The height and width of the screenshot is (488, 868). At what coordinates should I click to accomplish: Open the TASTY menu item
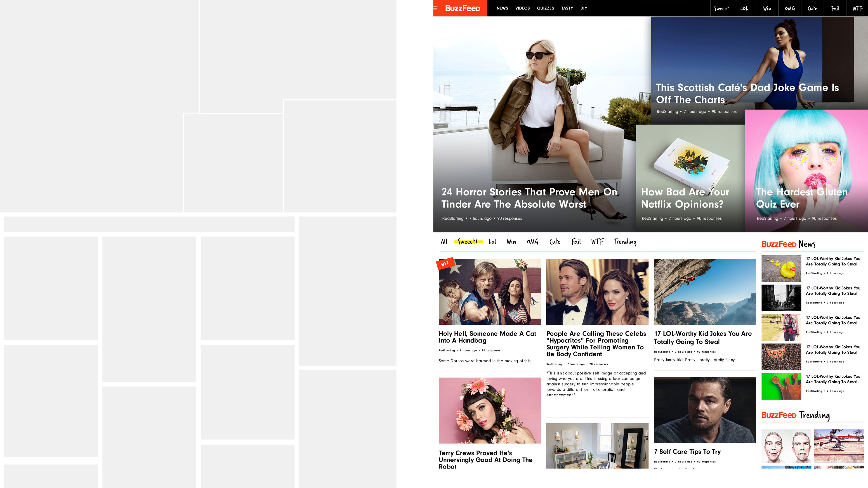[x=567, y=8]
